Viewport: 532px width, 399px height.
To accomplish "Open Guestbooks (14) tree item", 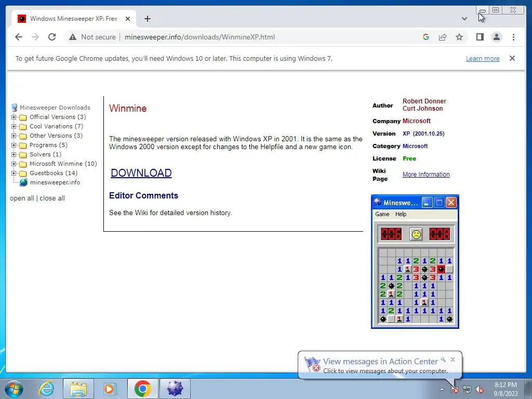I will pos(54,172).
